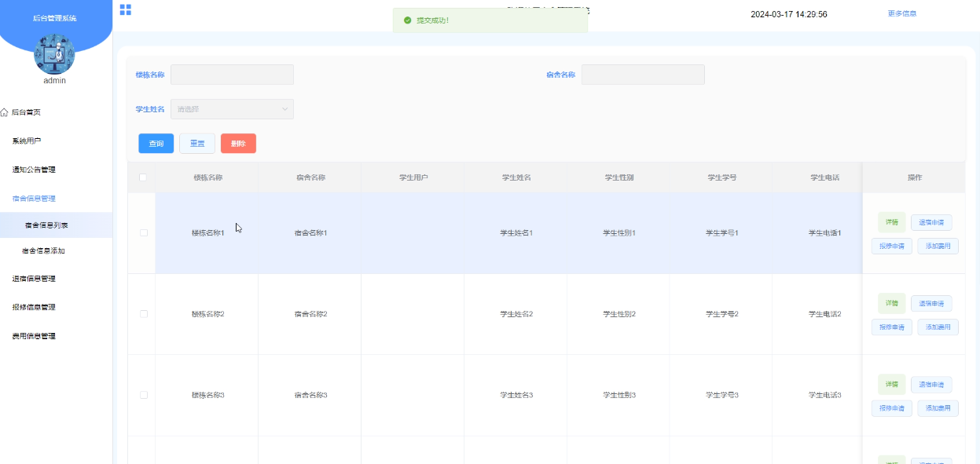Click the 学生学号1 cell
980x464 pixels.
(x=722, y=233)
